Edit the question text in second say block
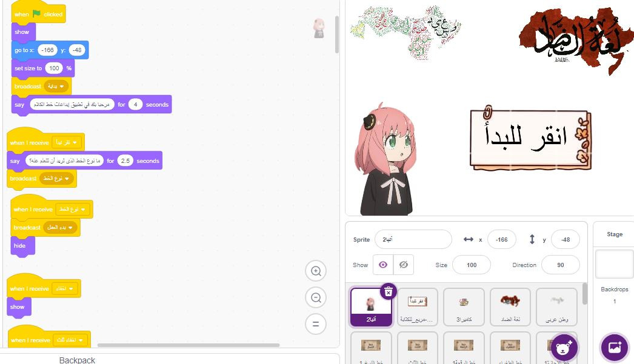Image resolution: width=634 pixels, height=364 pixels. pos(65,160)
